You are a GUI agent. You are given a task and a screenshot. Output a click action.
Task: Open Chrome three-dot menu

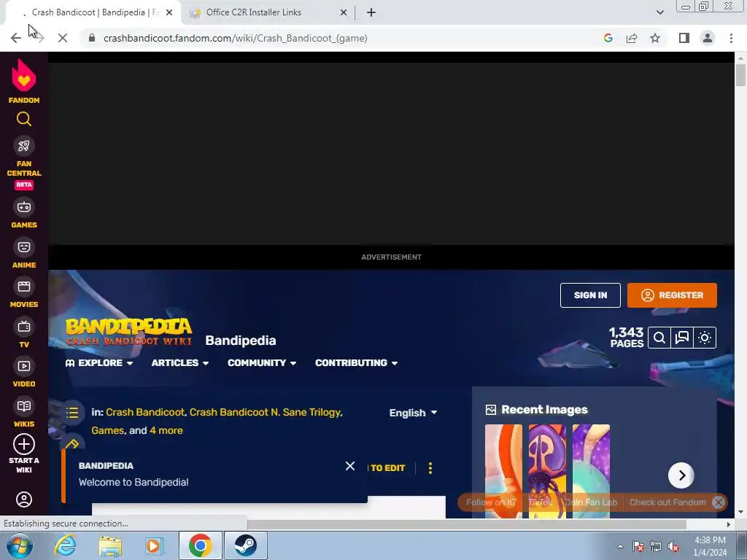pos(731,38)
